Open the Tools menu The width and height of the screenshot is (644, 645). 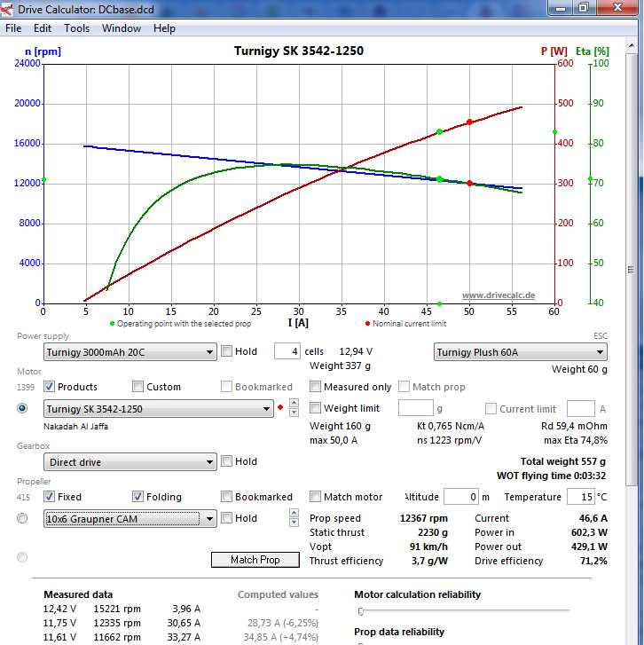pos(76,28)
